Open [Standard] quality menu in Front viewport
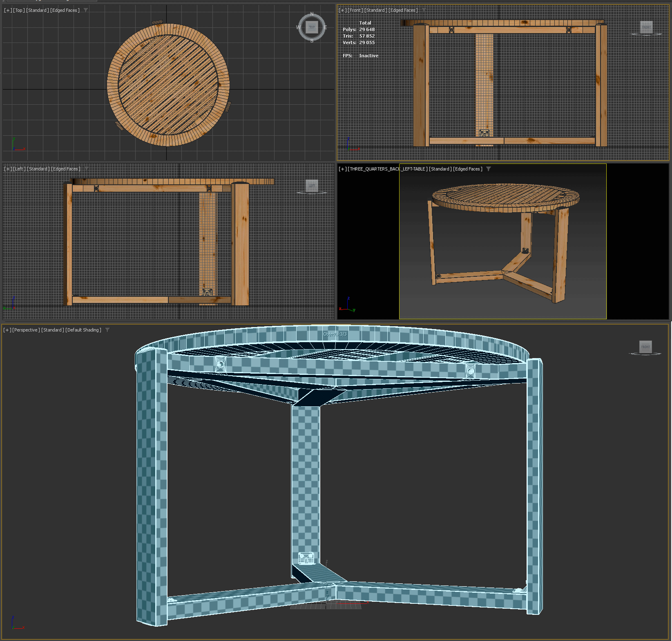Viewport: 672px width, 641px height. click(376, 10)
